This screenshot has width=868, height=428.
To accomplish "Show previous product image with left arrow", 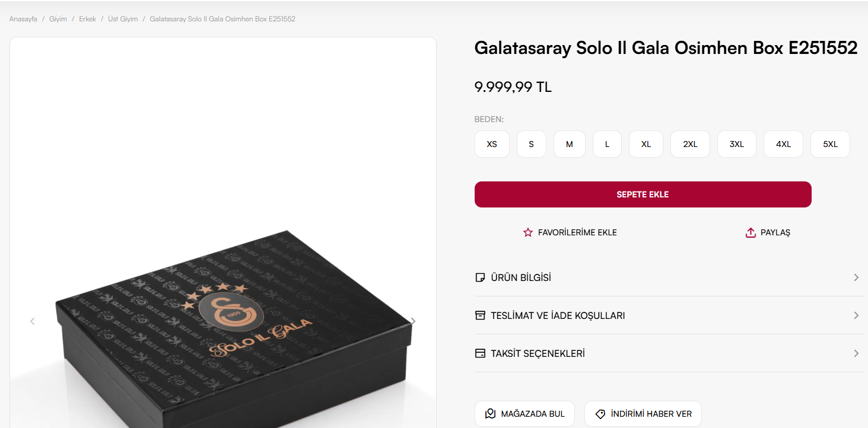I will [33, 321].
